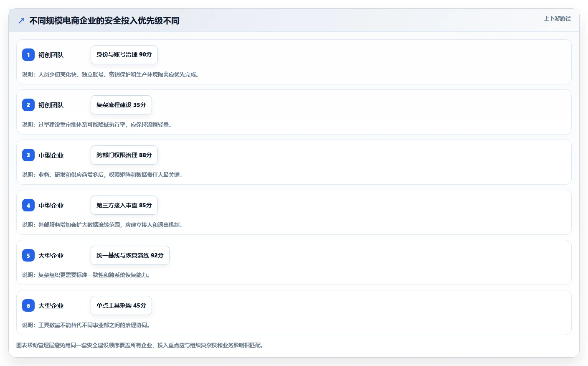Click 大型企业 label in row 6

click(51, 305)
